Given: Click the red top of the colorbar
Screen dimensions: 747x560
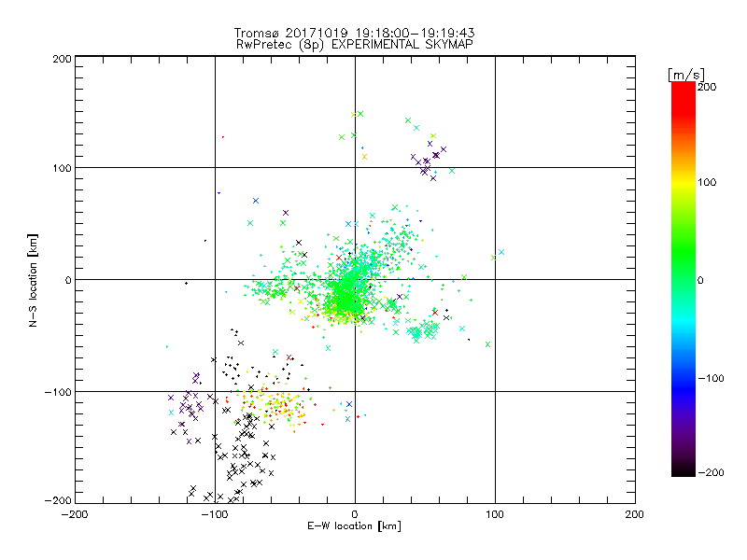Looking at the screenshot, I should pos(684,87).
